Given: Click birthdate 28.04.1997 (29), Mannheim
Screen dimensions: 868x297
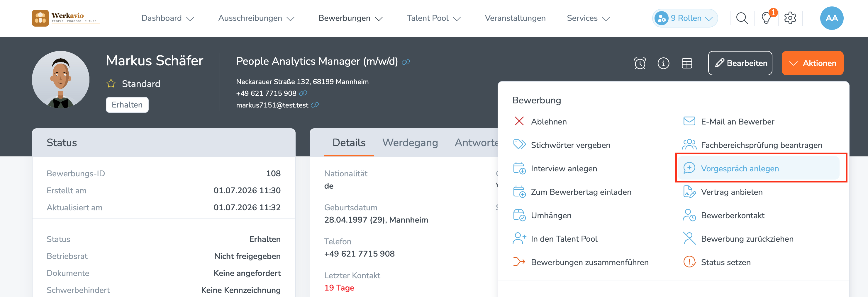Looking at the screenshot, I should coord(376,220).
